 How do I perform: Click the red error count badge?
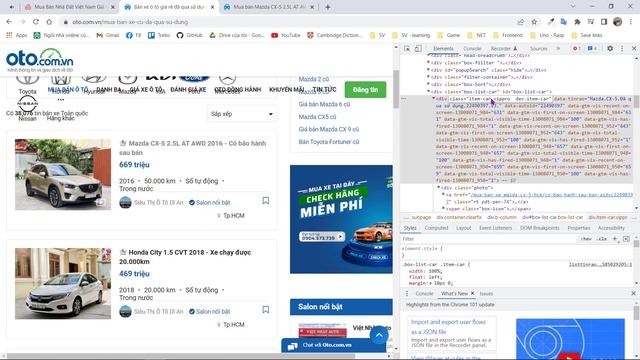tap(576, 48)
